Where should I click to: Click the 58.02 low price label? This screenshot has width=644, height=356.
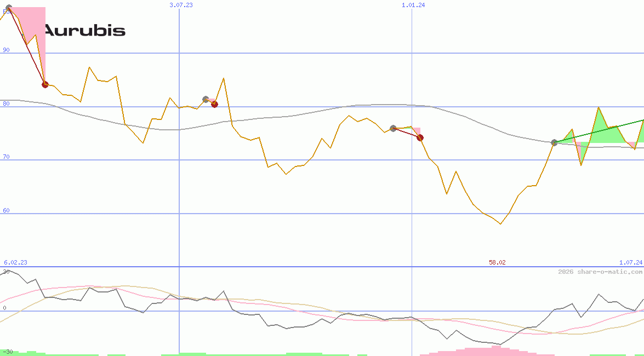click(497, 262)
